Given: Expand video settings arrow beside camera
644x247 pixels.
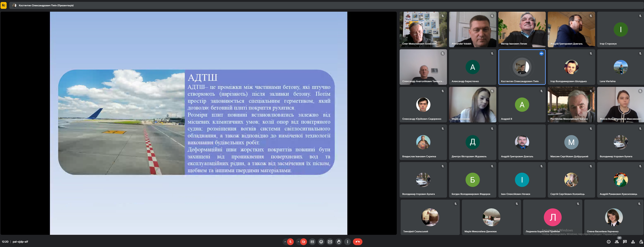Looking at the screenshot, I should tap(298, 242).
